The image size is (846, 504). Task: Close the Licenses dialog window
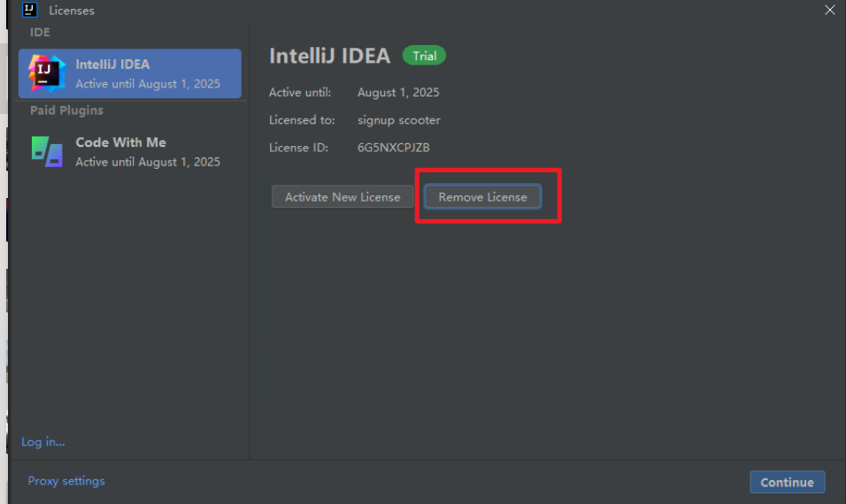coord(829,11)
